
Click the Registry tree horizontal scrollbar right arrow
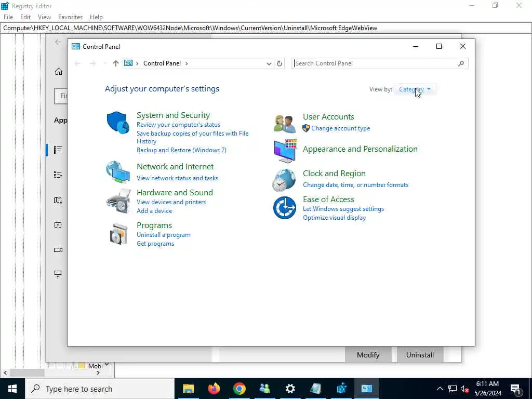pyautogui.click(x=98, y=373)
